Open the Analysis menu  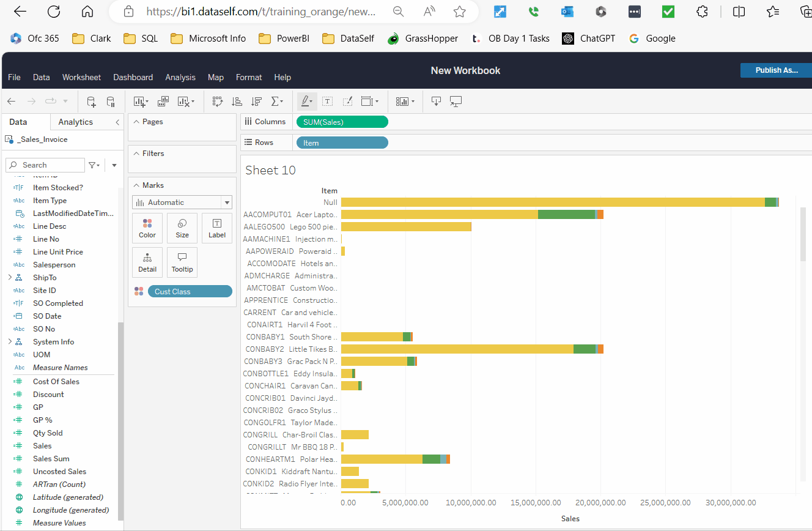coord(180,77)
